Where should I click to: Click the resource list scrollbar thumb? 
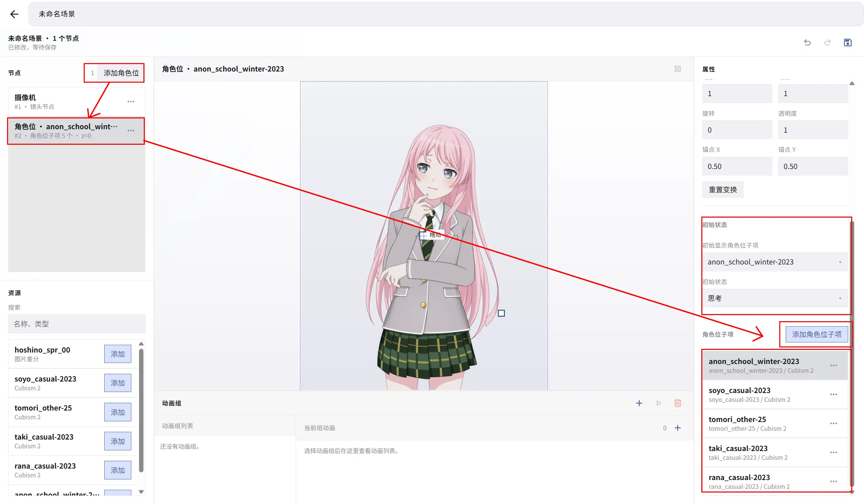click(x=141, y=411)
